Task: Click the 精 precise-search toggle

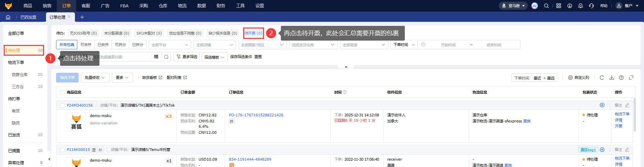Action: (156, 57)
